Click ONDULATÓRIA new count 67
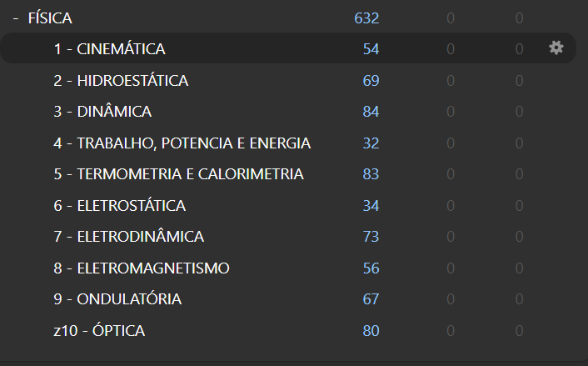588x366 pixels. click(x=371, y=299)
